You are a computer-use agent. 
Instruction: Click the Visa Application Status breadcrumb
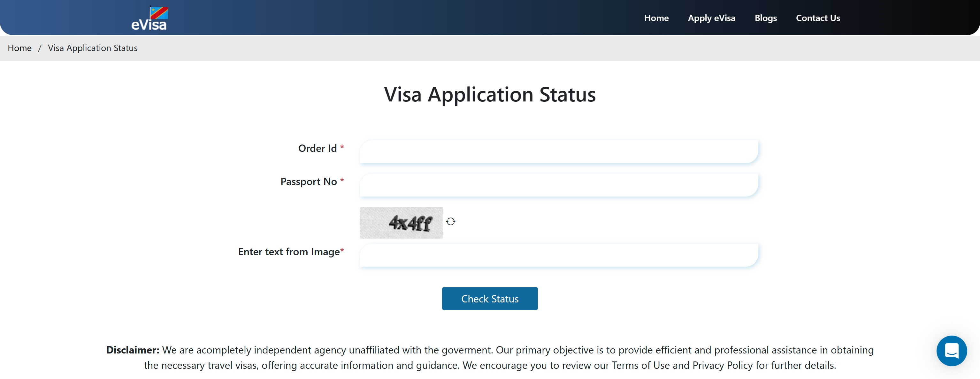click(92, 48)
